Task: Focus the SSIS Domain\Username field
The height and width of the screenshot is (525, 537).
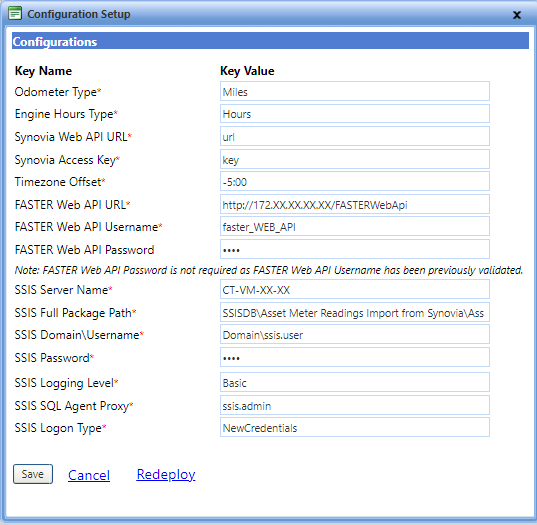Action: (x=355, y=334)
